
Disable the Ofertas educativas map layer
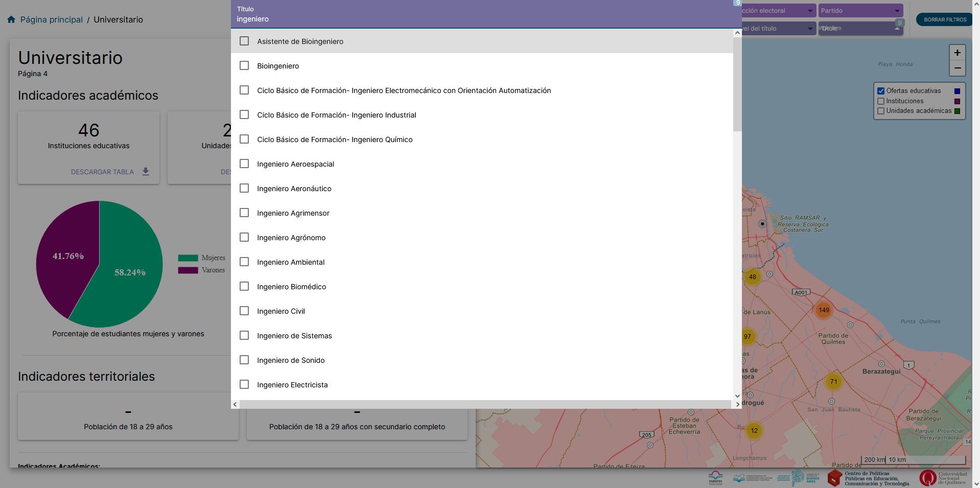click(x=881, y=91)
